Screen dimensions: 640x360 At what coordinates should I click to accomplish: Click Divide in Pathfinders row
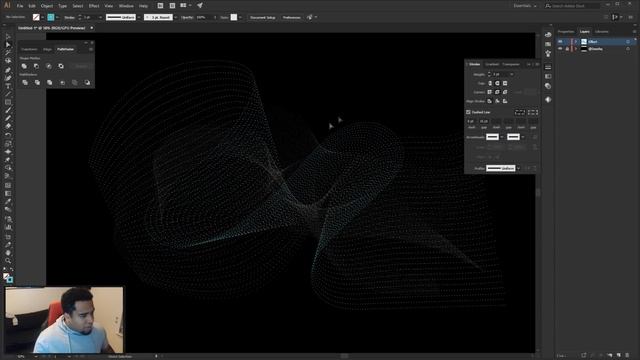coord(25,82)
